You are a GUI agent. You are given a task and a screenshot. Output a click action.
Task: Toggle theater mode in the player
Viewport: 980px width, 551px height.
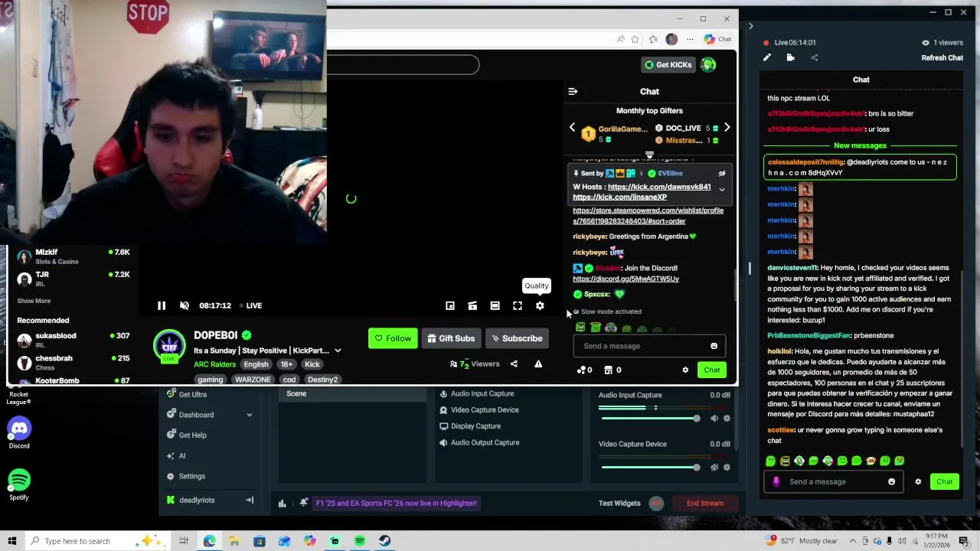[495, 305]
